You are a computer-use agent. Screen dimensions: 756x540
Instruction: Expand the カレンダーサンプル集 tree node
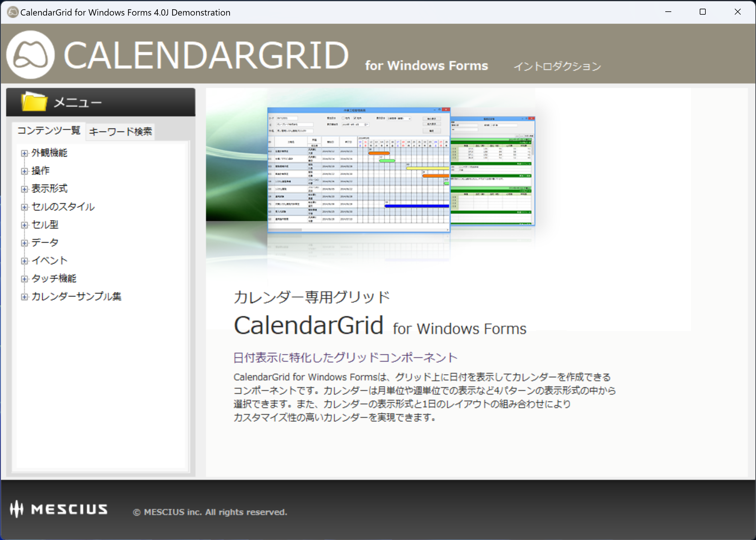tap(24, 297)
